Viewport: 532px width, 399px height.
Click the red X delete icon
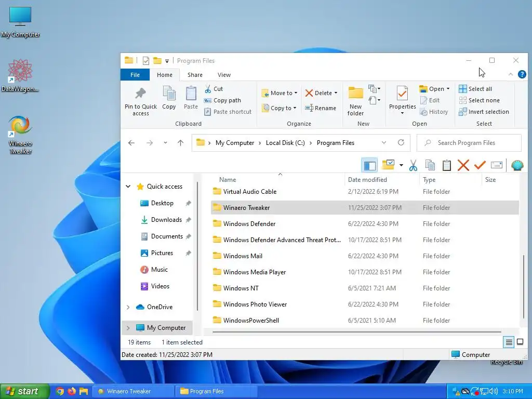463,165
